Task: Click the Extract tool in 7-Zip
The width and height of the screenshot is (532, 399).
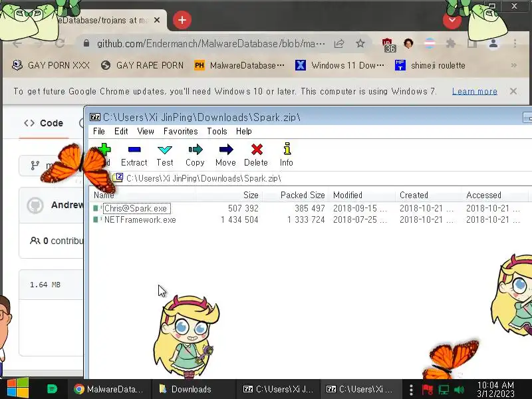Action: [x=134, y=155]
